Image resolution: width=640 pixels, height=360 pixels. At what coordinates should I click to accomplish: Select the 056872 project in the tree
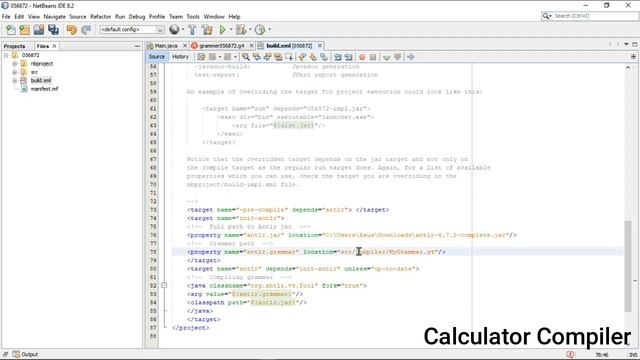pyautogui.click(x=31, y=55)
